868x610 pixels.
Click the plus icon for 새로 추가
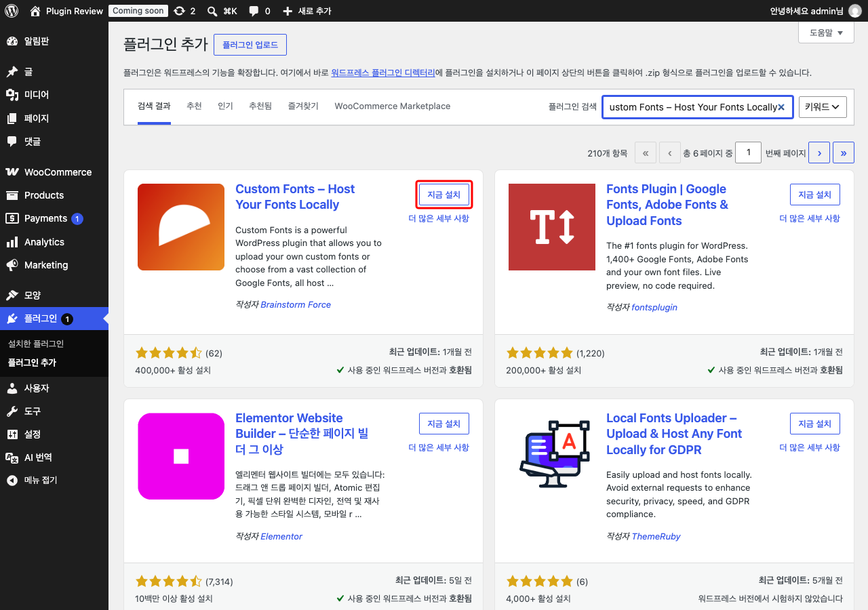[288, 11]
